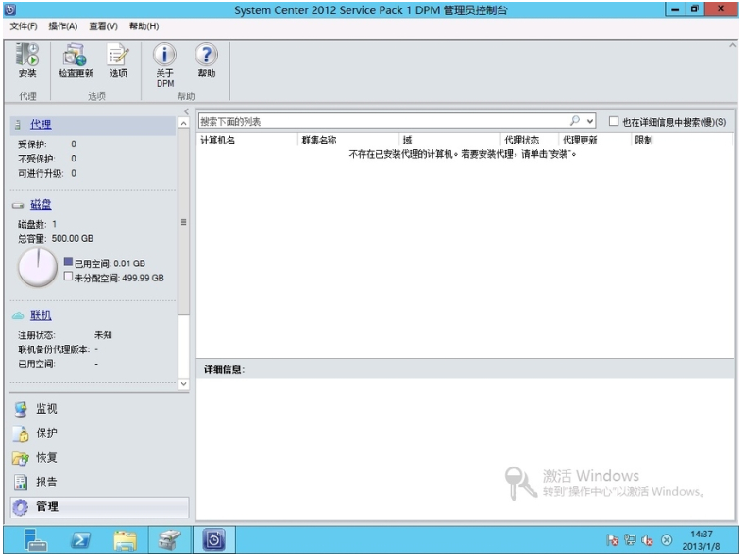Open the search box dropdown arrow
Image resolution: width=745 pixels, height=560 pixels.
pyautogui.click(x=589, y=121)
